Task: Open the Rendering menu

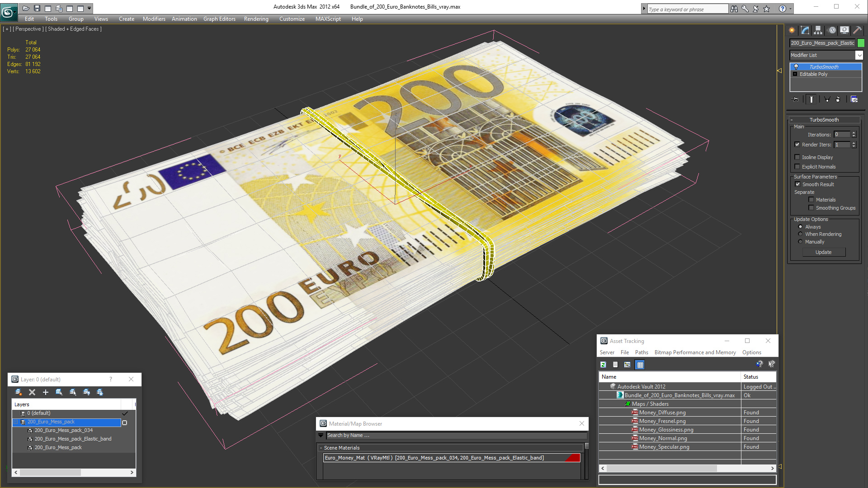Action: (x=256, y=19)
